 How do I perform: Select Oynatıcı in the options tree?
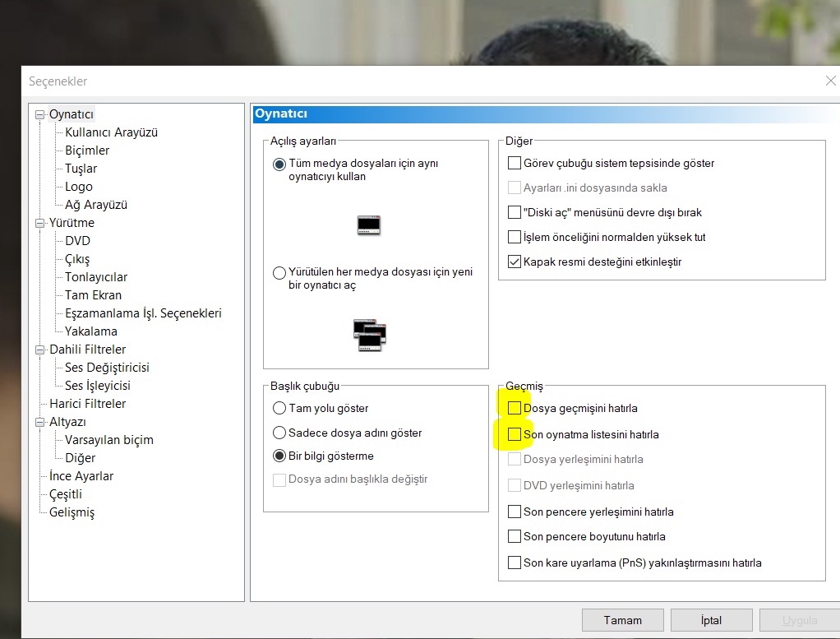[72, 114]
